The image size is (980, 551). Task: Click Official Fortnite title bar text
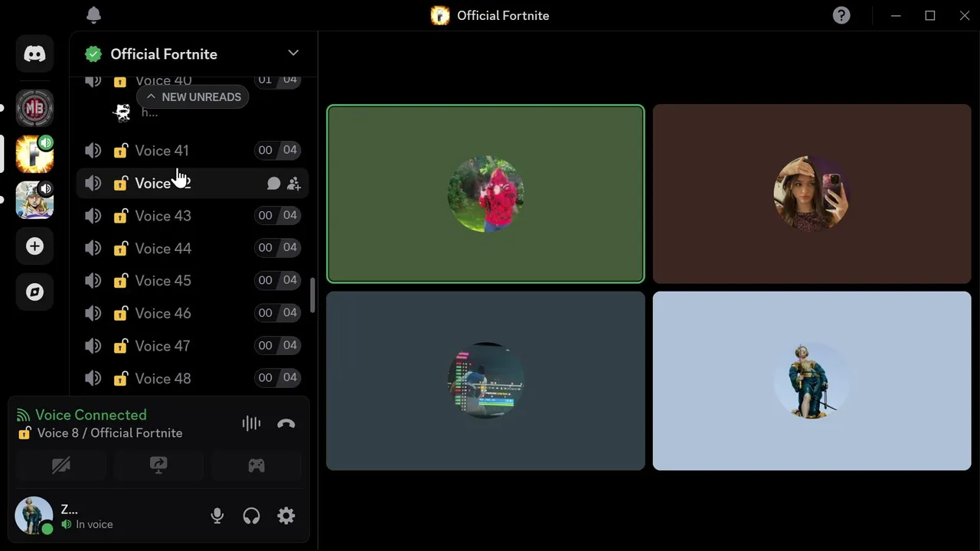[x=503, y=15]
